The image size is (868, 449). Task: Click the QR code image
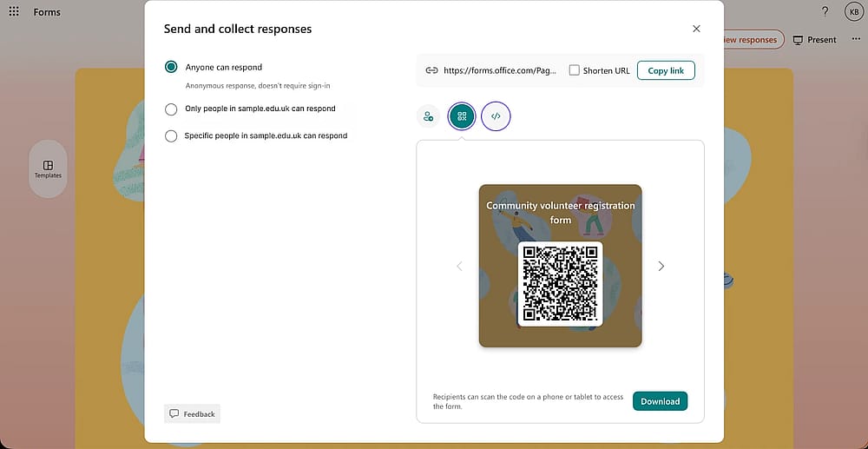tap(560, 283)
